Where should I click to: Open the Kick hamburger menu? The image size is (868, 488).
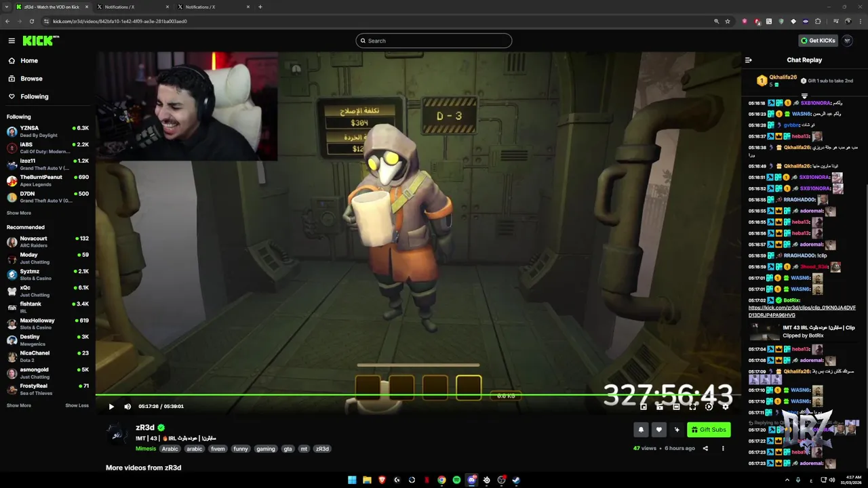(12, 41)
